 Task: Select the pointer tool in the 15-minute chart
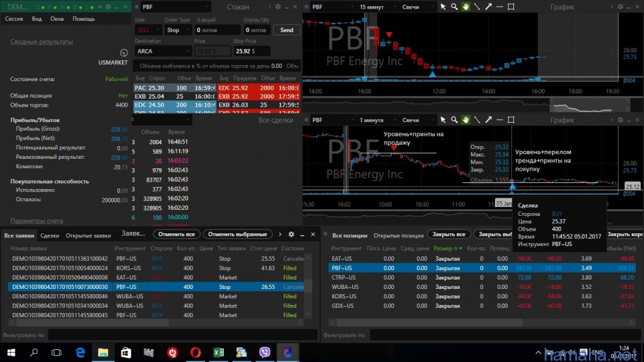(x=443, y=7)
